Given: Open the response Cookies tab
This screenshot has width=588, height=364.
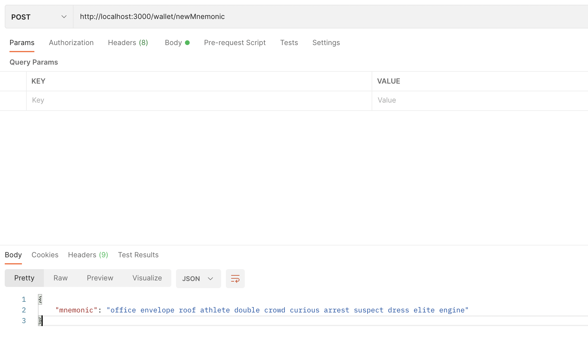Looking at the screenshot, I should coord(45,255).
